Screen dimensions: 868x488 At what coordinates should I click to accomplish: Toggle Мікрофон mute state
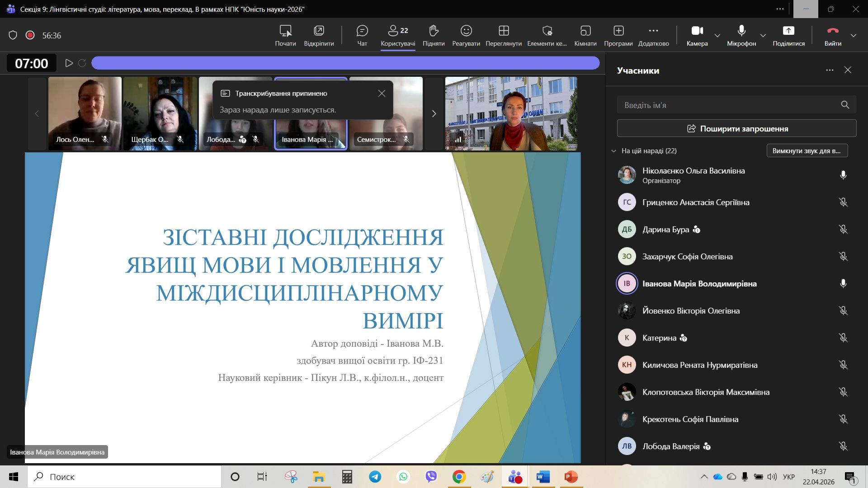[x=741, y=35]
